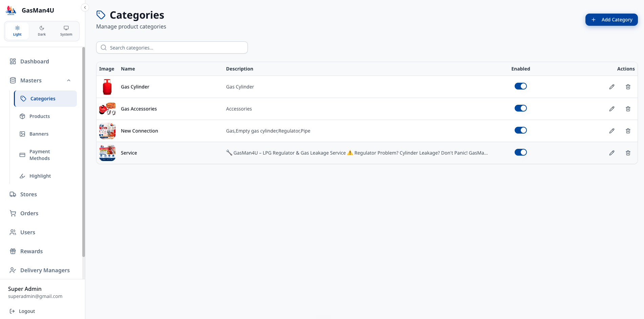Switch to Light theme
644x319 pixels.
tap(17, 31)
